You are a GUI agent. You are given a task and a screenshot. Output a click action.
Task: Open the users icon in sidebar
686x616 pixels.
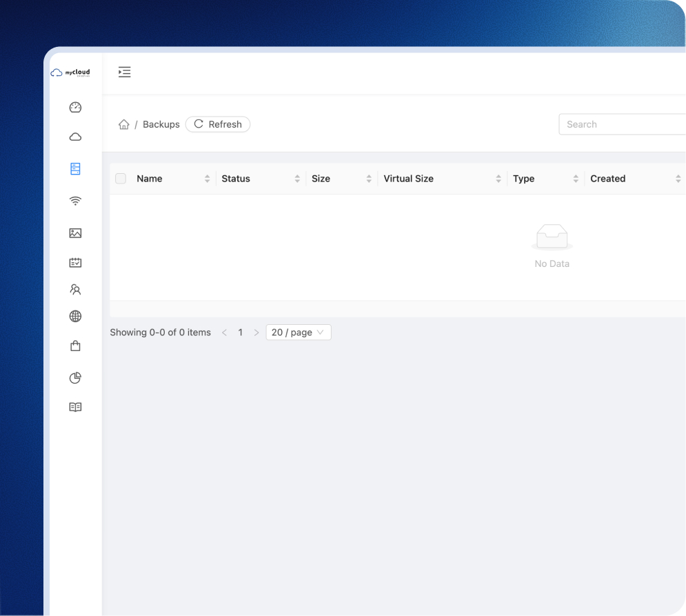(75, 290)
